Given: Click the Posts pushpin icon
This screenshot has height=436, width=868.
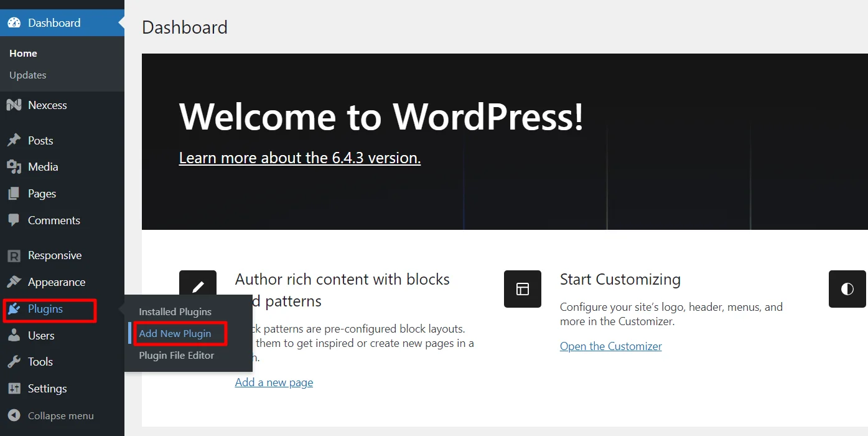Looking at the screenshot, I should point(14,141).
